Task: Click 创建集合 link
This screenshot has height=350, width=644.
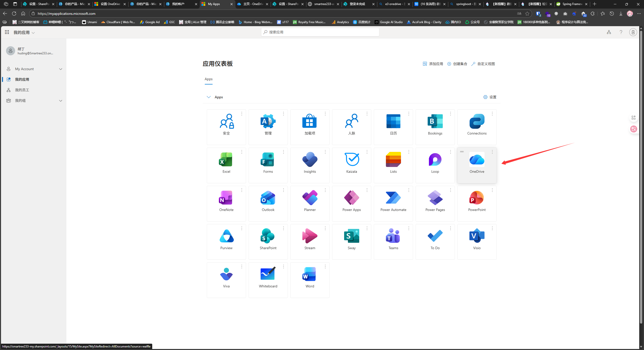Action: tap(457, 64)
